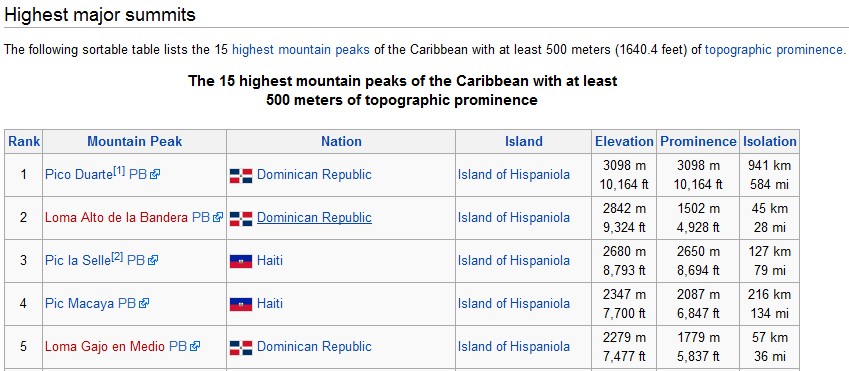Click external link icon beside Pic Macaya PB
The image size is (849, 371).
click(143, 304)
